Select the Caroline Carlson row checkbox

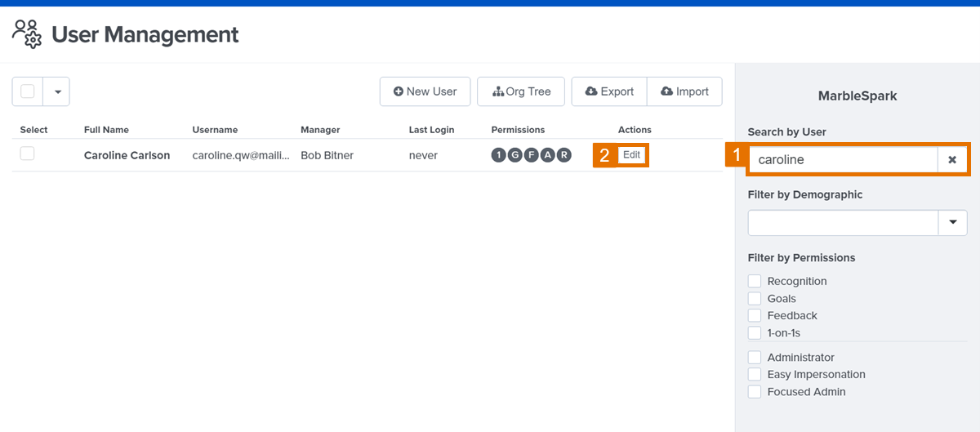tap(28, 154)
